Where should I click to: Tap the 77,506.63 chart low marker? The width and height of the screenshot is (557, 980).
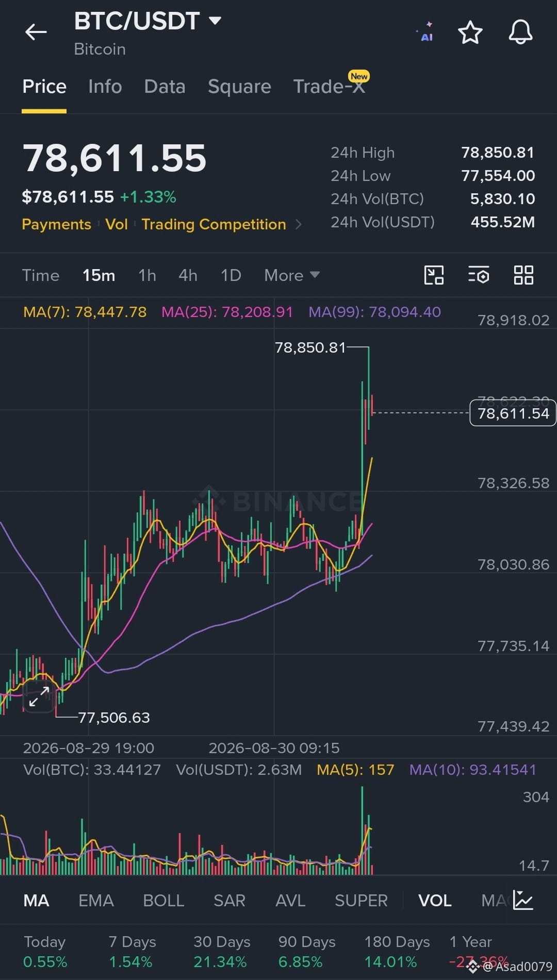pos(114,718)
